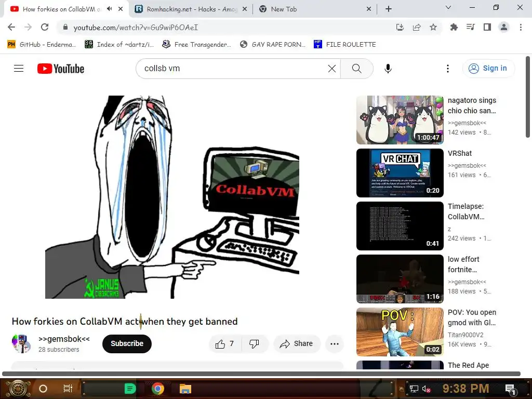This screenshot has width=532, height=399.
Task: Reload the page with the refresh icon
Action: click(45, 27)
